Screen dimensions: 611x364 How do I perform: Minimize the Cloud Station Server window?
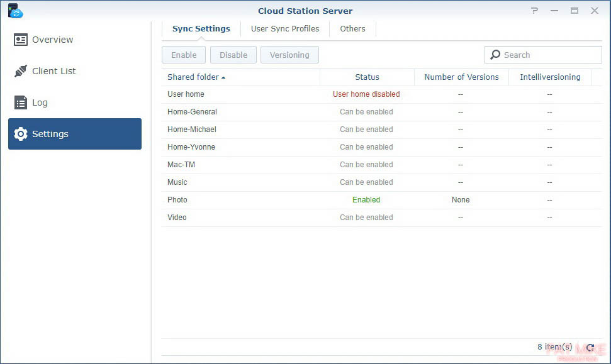point(554,11)
